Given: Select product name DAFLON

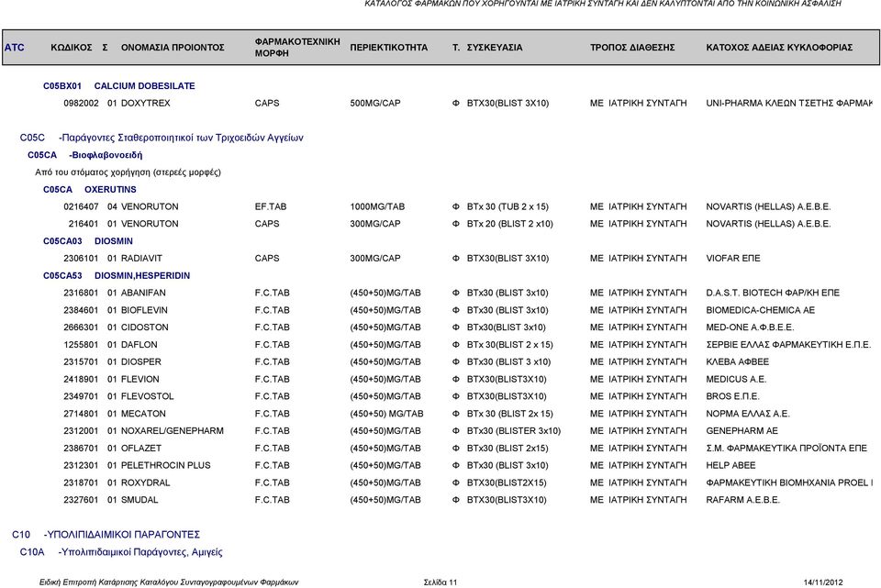Looking at the screenshot, I should click(x=139, y=345).
